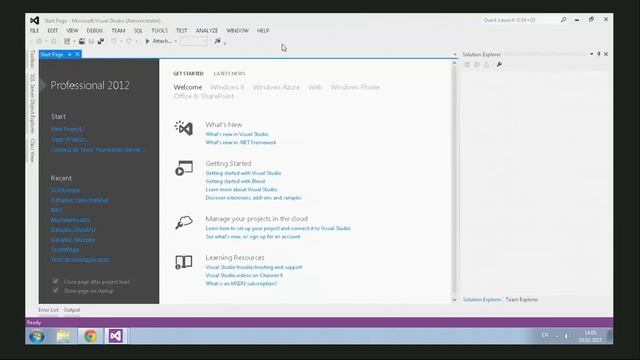Screen dimensions: 640x360
Task: Click the Visual Studio logo in title bar
Action: 35,20
